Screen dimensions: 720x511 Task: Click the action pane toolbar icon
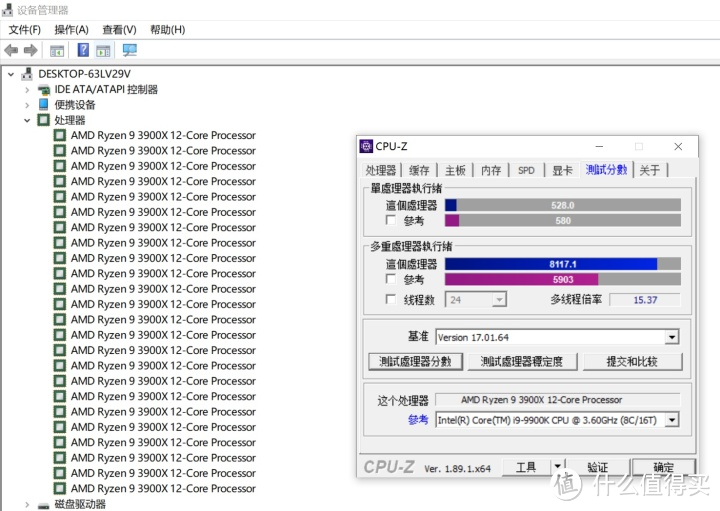tap(103, 51)
